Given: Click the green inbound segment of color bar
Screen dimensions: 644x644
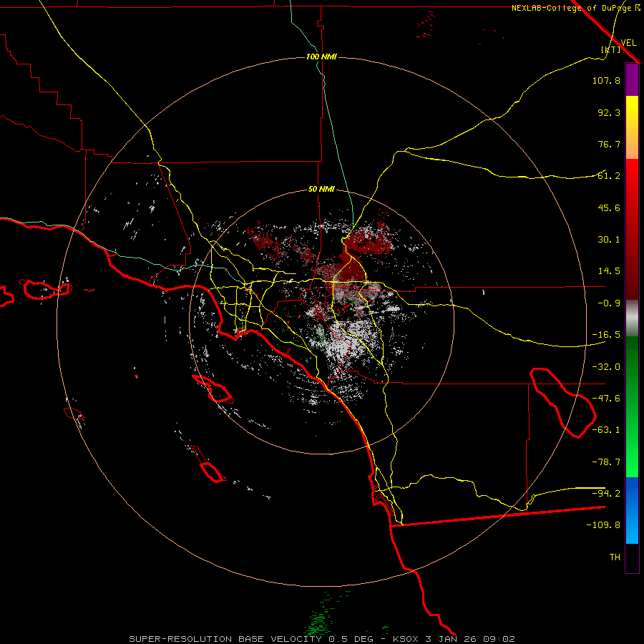Looking at the screenshot, I should [x=632, y=406].
